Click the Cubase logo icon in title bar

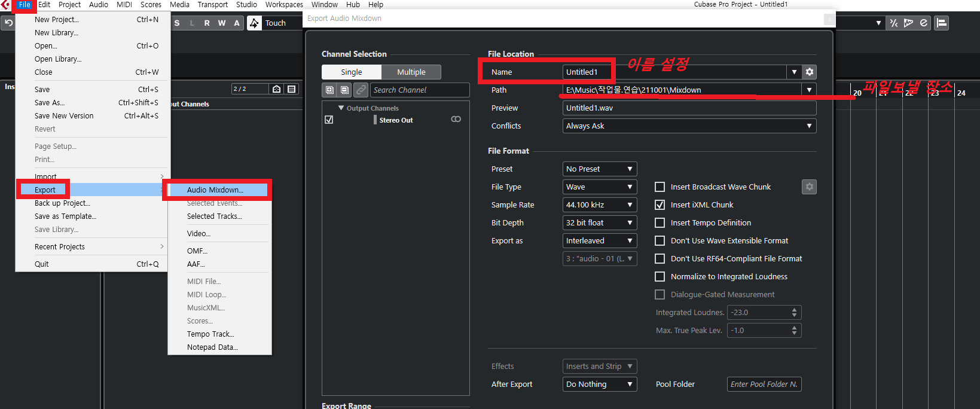click(x=5, y=5)
